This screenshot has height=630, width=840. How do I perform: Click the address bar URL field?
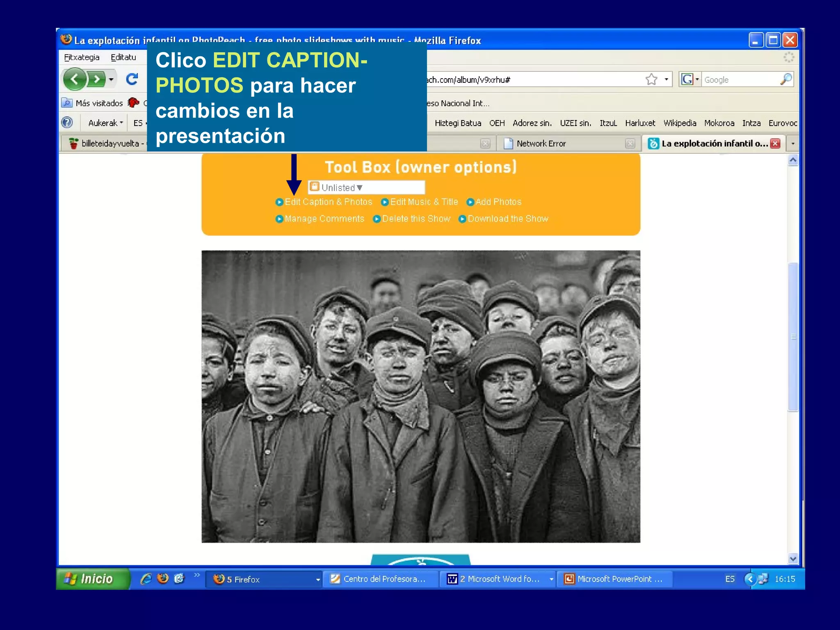(533, 80)
